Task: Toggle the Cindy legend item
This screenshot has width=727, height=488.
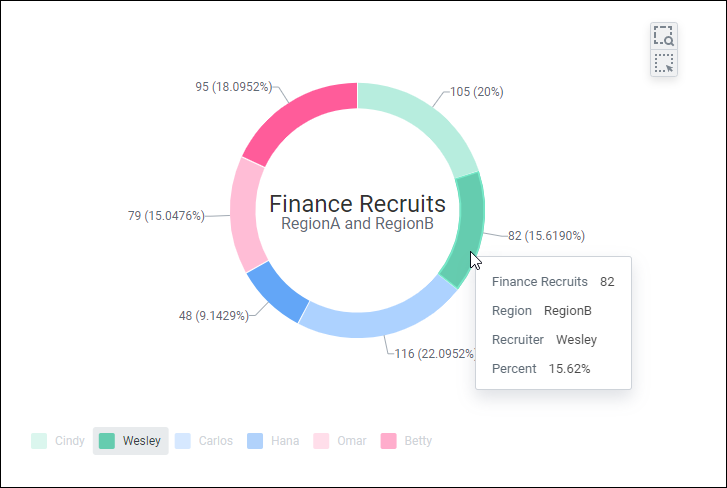Action: [58, 441]
